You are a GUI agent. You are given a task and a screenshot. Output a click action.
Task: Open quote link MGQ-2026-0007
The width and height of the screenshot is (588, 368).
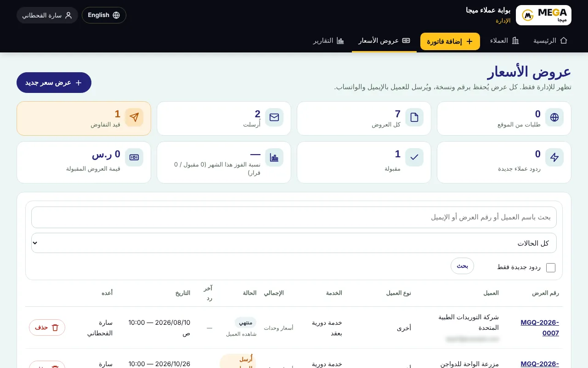(540, 328)
